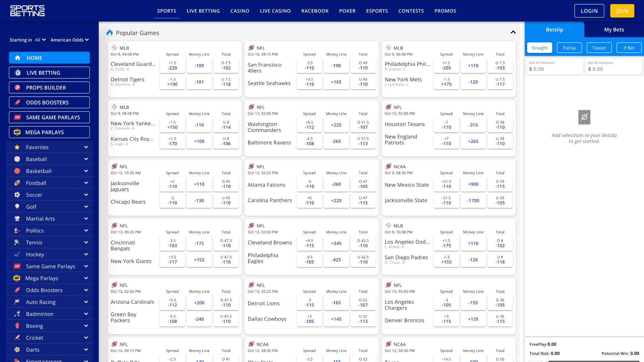Open the Live Betting top nav tab

pyautogui.click(x=203, y=11)
